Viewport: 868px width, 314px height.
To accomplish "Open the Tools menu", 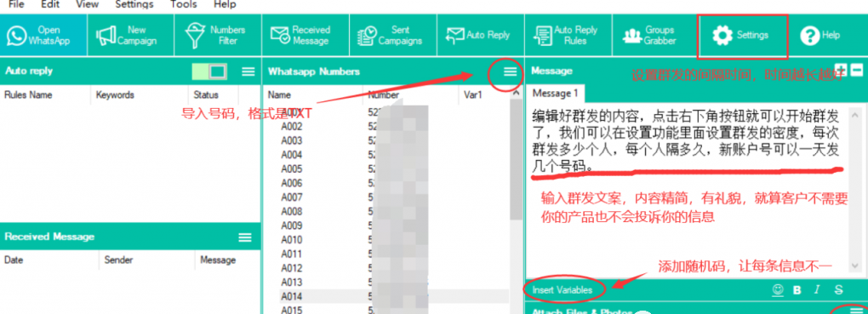I will [184, 4].
